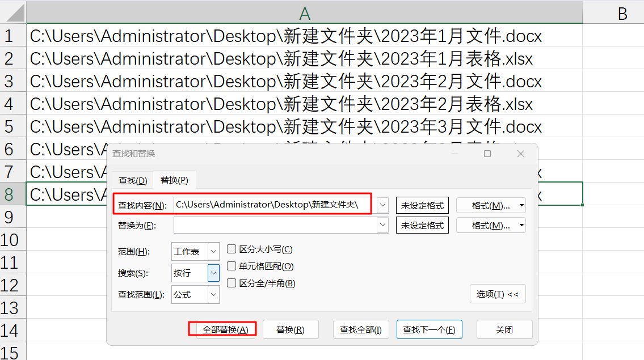
Task: Select the 替换(P) tab
Action: 174,180
